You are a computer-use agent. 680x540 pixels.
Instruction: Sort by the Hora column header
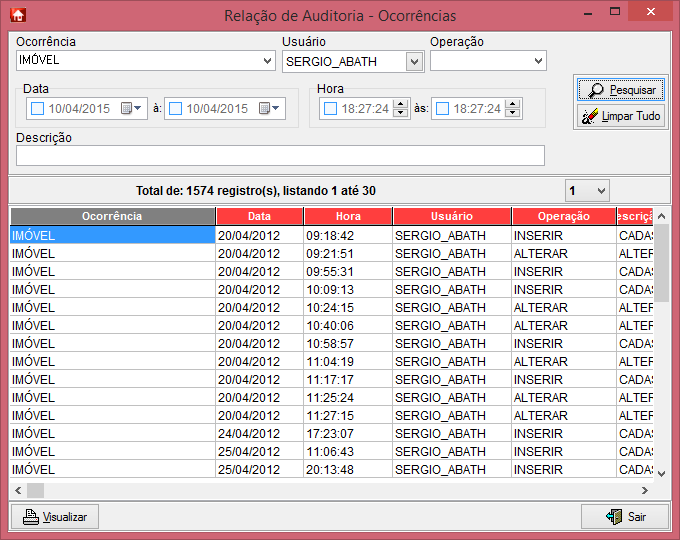(348, 216)
